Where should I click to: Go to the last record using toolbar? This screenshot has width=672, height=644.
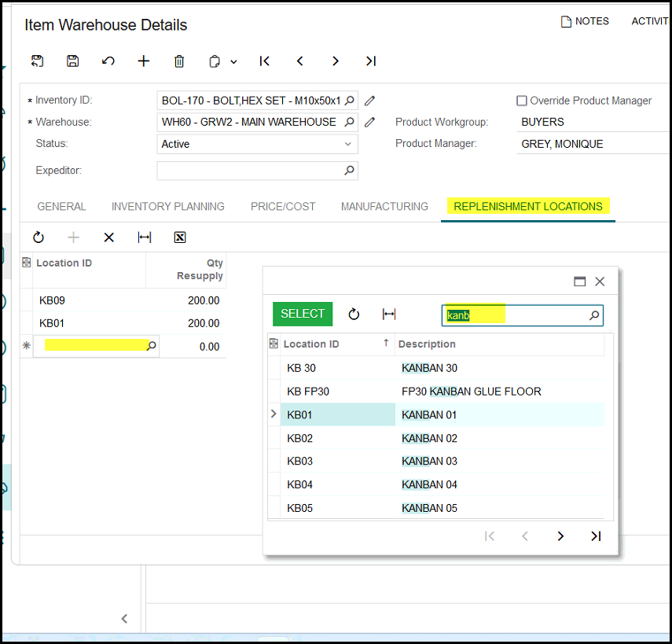tap(371, 61)
